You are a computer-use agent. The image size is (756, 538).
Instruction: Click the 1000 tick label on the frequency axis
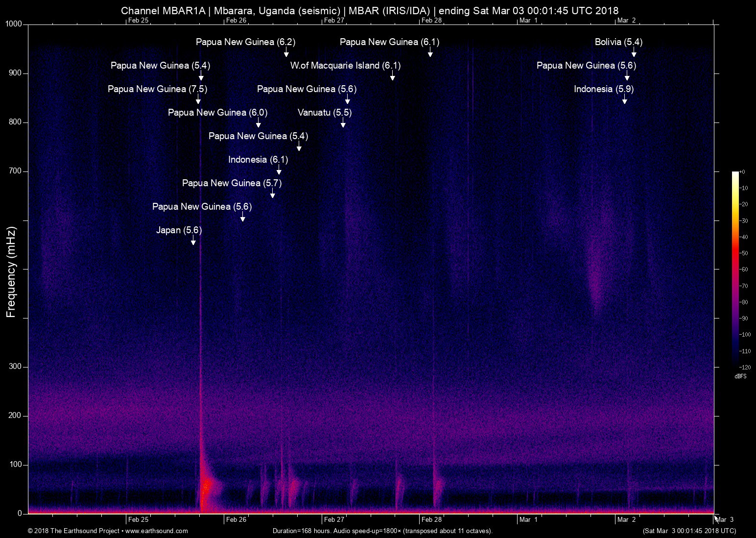coord(14,24)
